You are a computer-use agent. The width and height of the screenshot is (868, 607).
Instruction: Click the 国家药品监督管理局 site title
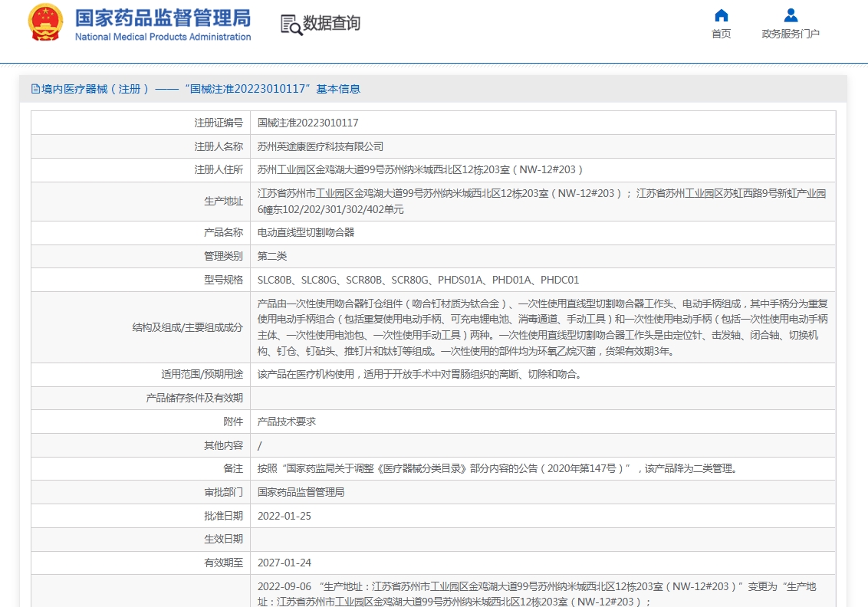(163, 18)
